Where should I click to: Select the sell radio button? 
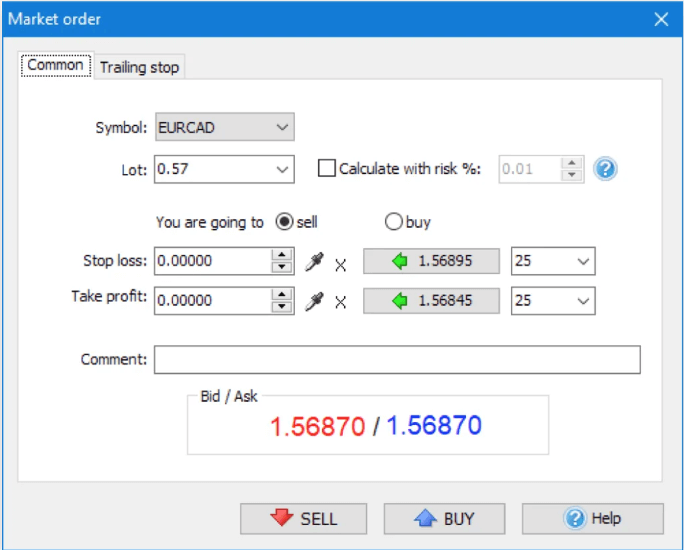pyautogui.click(x=284, y=222)
